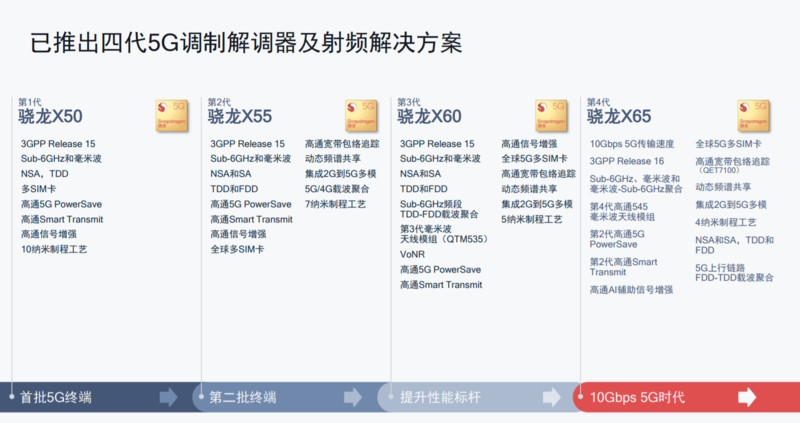Click the 全球多SIM卡 line under X55

(x=237, y=250)
